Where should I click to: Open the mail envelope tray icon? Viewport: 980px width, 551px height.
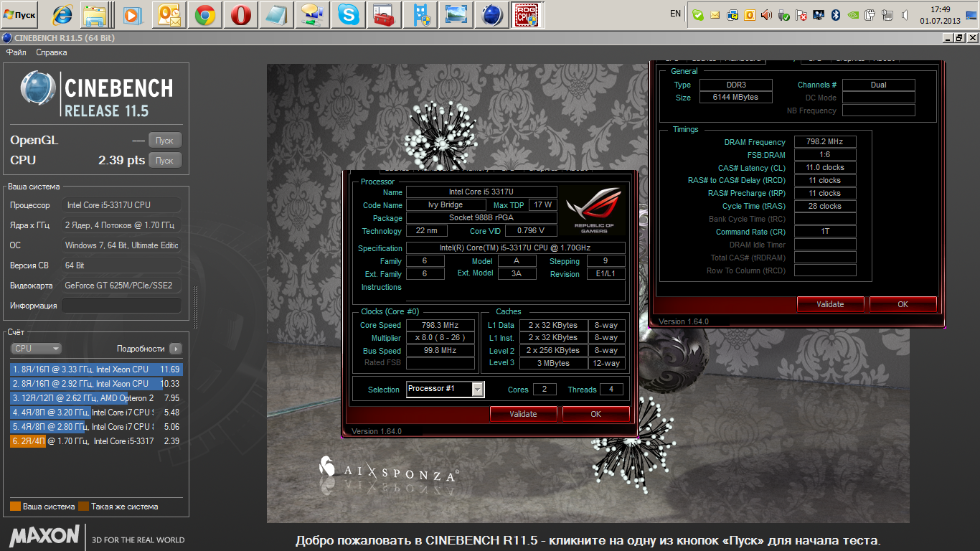coord(715,14)
